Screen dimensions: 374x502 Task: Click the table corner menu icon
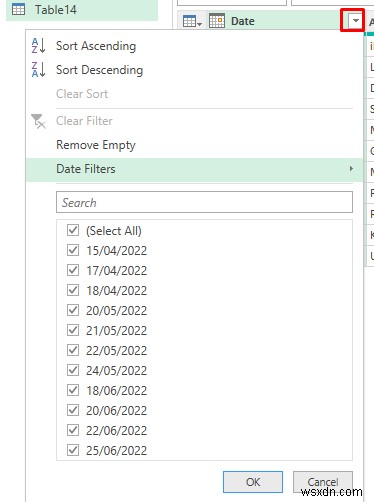(192, 22)
